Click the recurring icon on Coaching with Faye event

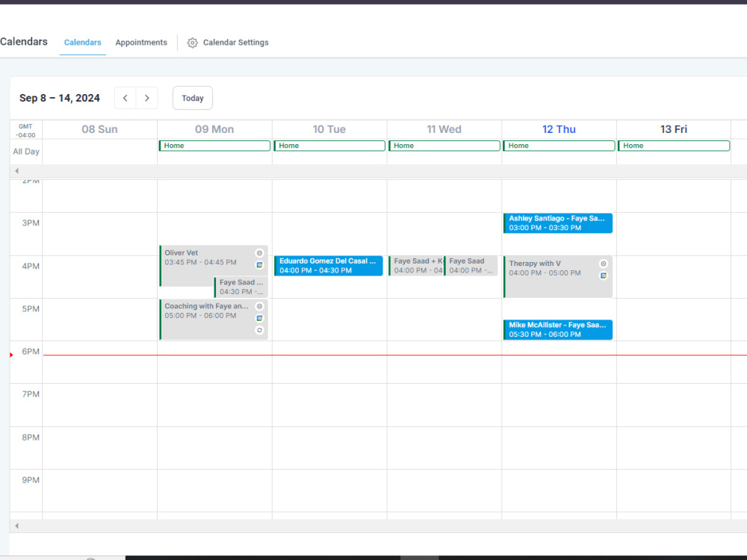[x=260, y=330]
